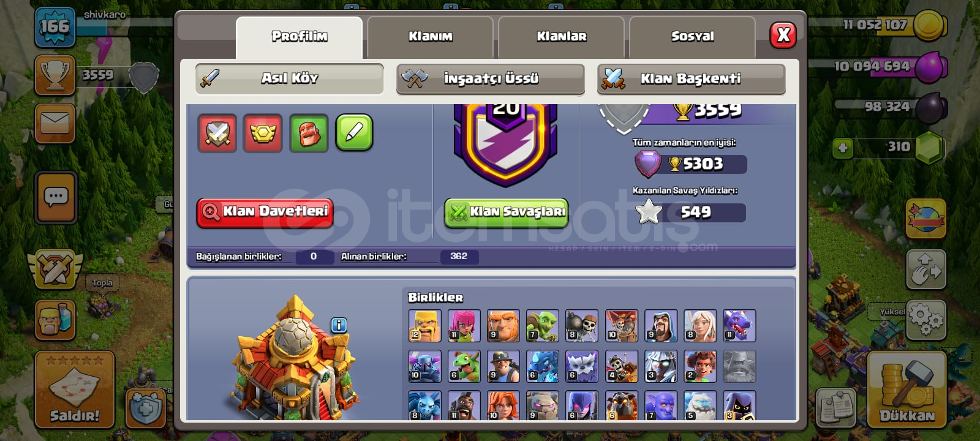Select the İnşaatçı Üssü section
Viewport: 980px width, 441px height.
tap(491, 79)
